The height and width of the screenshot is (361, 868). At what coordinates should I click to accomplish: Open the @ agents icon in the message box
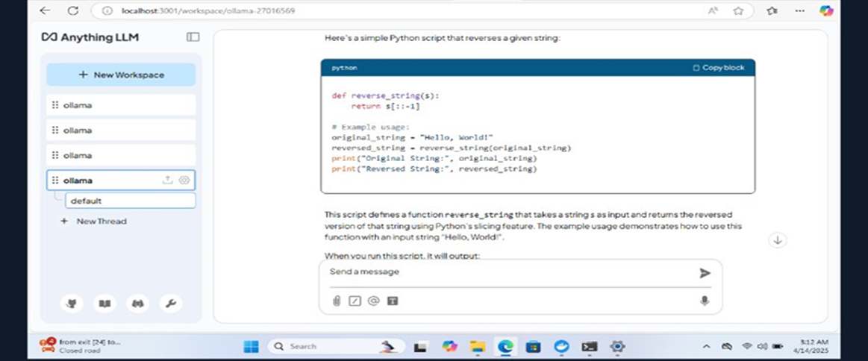coord(374,301)
